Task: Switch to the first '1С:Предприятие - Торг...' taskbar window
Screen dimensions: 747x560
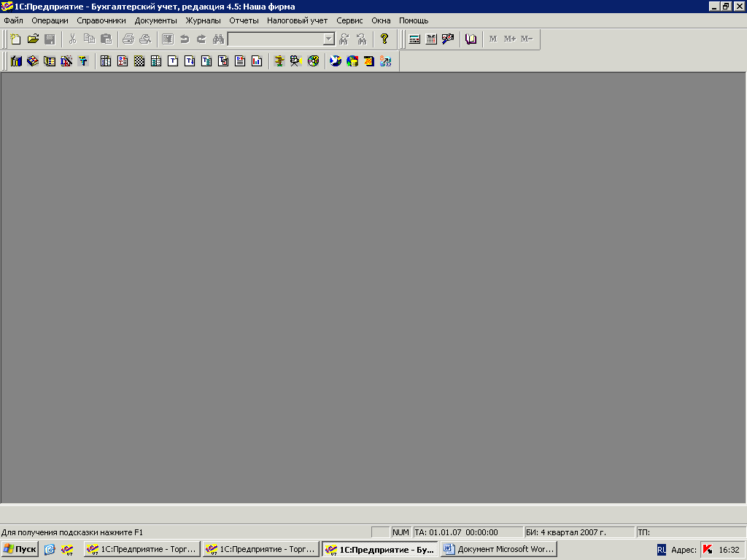Action: [x=142, y=549]
